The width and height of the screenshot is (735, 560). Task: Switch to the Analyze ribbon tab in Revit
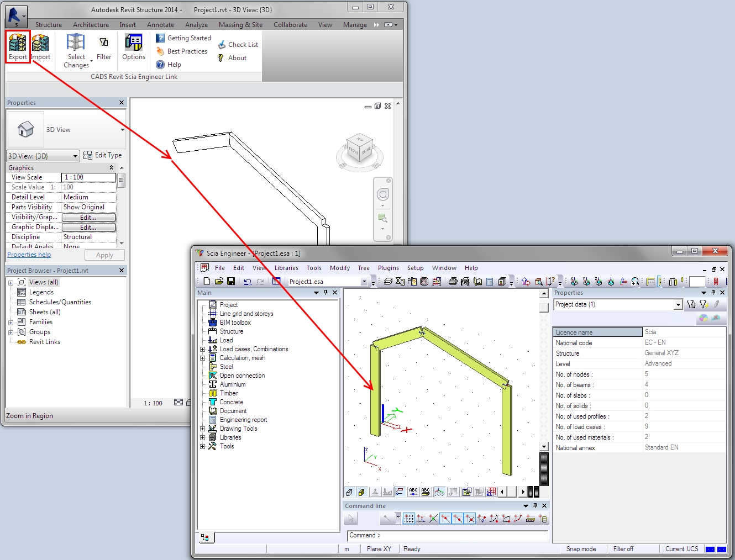196,24
